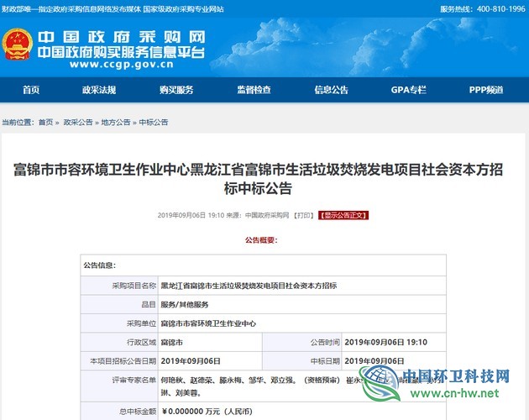Click the 政采公告 breadcrumb link
Screen dimensions: 529x420
click(78, 123)
